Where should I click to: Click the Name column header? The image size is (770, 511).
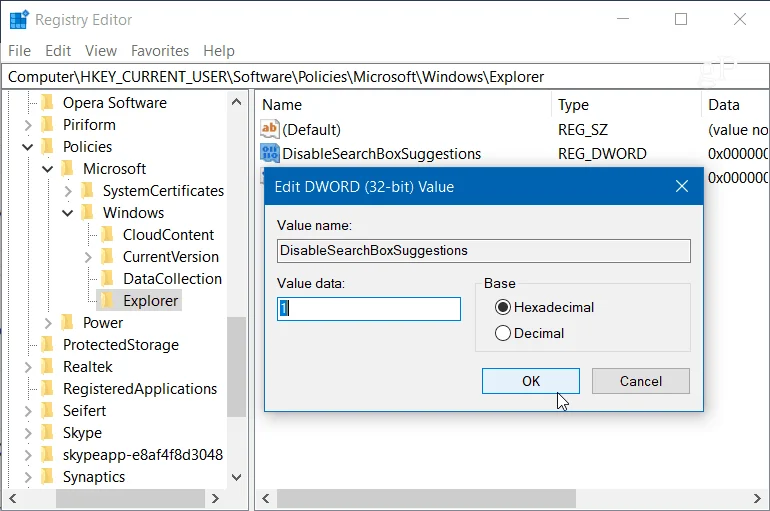[x=404, y=105]
